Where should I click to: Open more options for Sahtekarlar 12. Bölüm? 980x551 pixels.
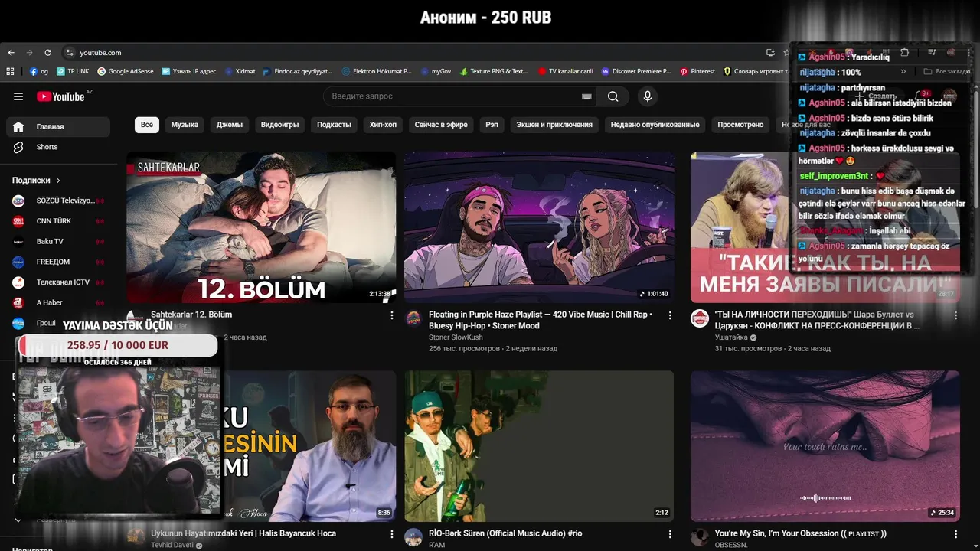coord(392,315)
